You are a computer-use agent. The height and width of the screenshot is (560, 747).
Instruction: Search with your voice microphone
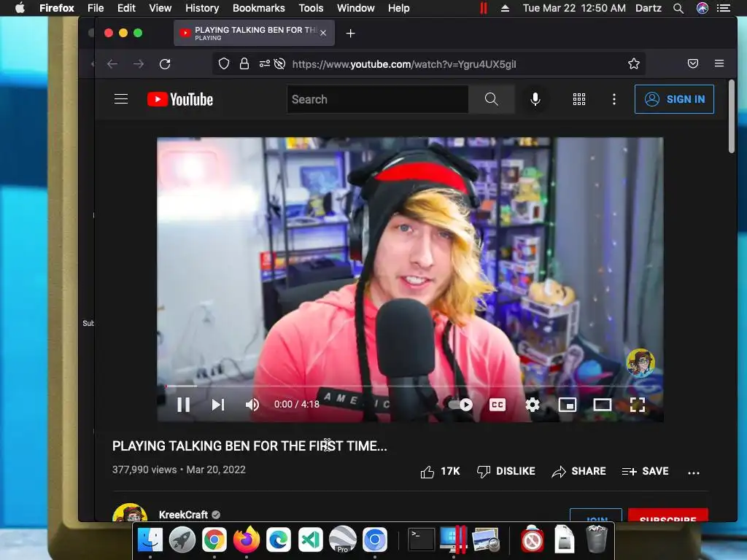pos(535,99)
